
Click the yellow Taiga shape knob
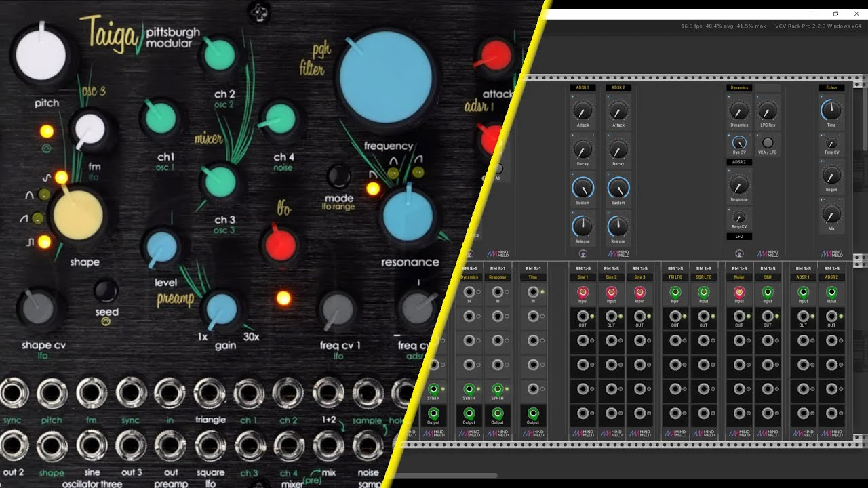click(x=77, y=215)
